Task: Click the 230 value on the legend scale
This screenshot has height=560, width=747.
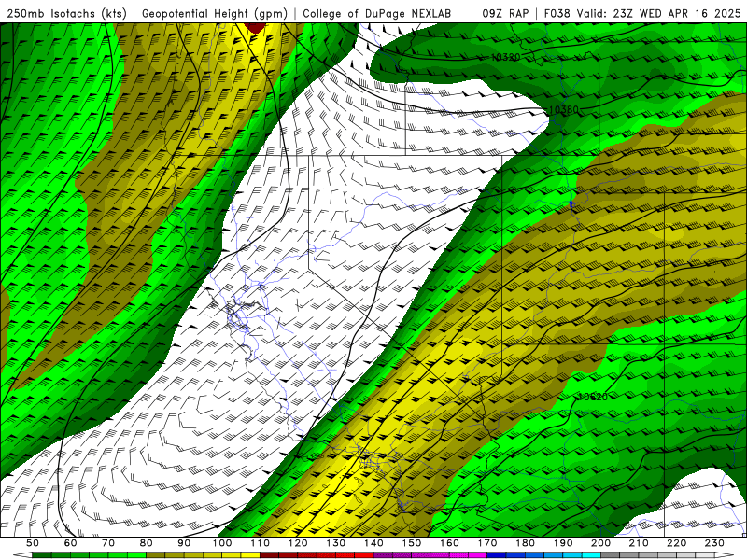Action: point(714,543)
